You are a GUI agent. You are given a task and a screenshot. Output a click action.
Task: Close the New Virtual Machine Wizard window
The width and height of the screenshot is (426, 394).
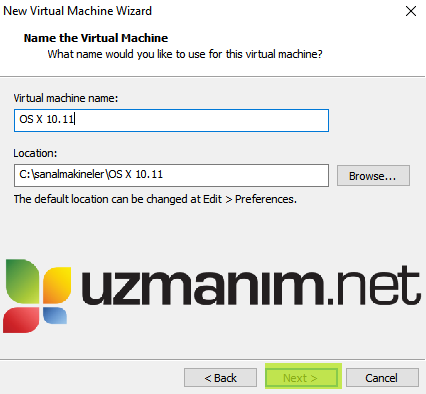pos(411,11)
